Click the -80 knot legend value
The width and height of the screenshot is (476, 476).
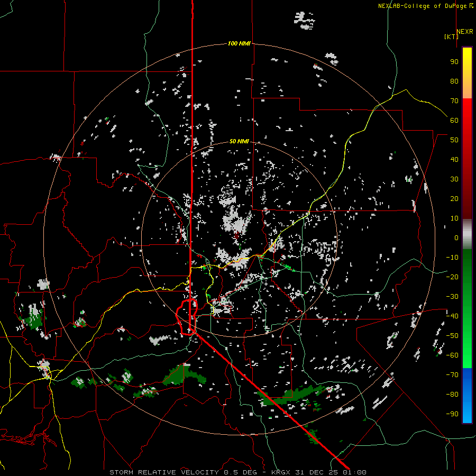tap(452, 395)
